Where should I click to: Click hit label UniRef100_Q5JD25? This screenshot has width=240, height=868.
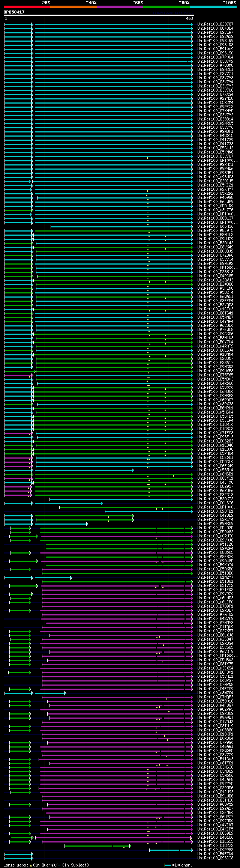coord(215,528)
